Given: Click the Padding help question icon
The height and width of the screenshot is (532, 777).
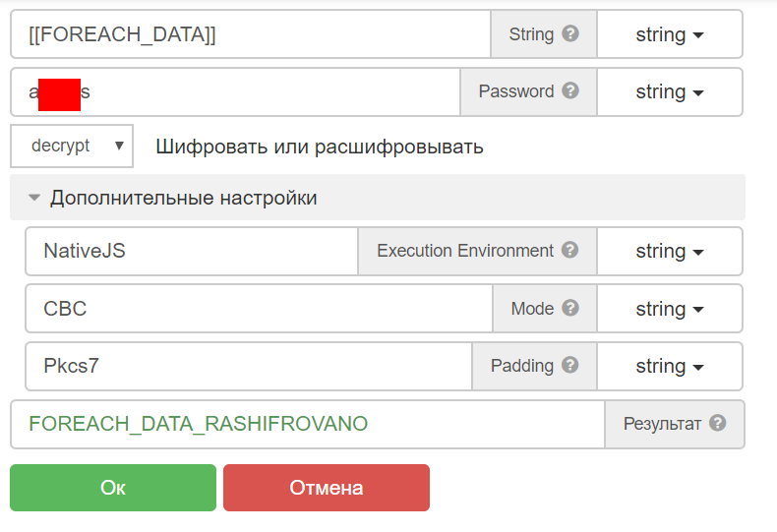Looking at the screenshot, I should [570, 366].
